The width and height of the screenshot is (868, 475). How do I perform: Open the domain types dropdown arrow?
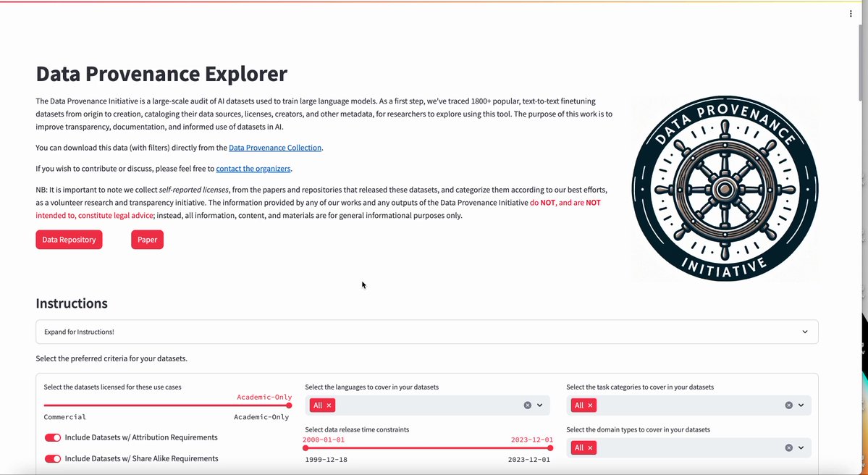(x=801, y=448)
